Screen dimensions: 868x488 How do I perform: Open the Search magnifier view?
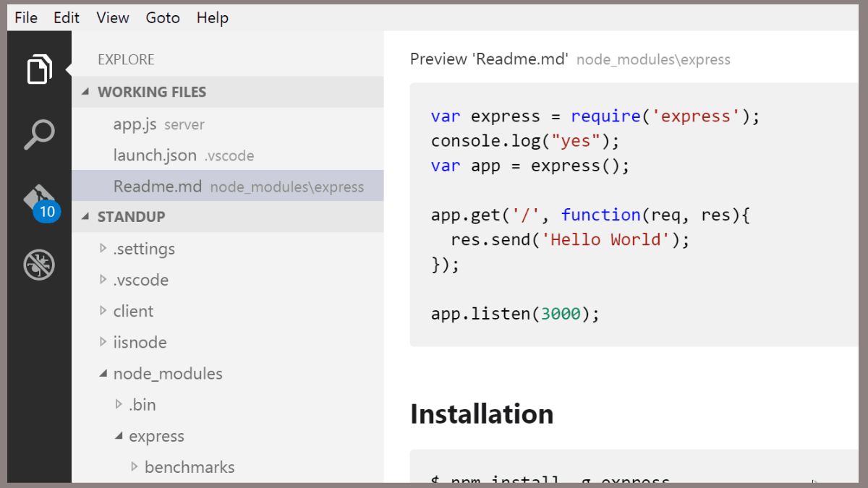pyautogui.click(x=40, y=135)
